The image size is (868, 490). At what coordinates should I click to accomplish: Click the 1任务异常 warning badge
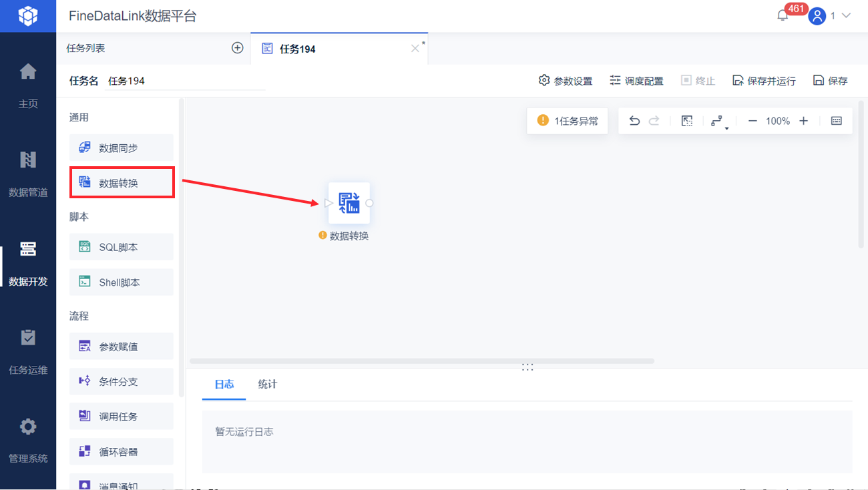point(568,121)
